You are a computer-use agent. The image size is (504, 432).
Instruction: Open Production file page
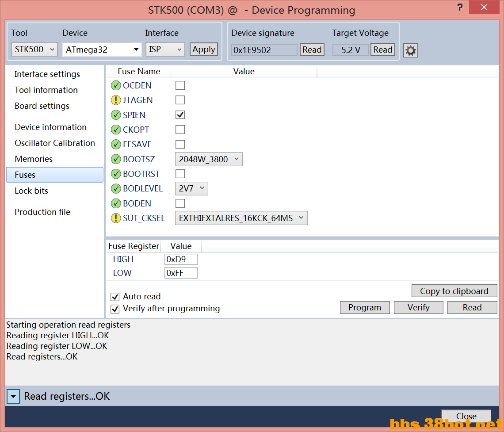tap(42, 212)
